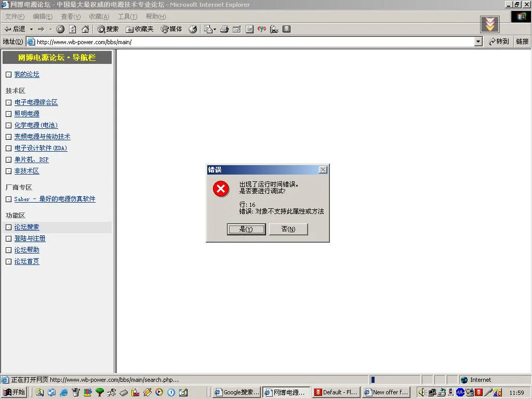Refresh the page using the Refresh icon

(73, 29)
